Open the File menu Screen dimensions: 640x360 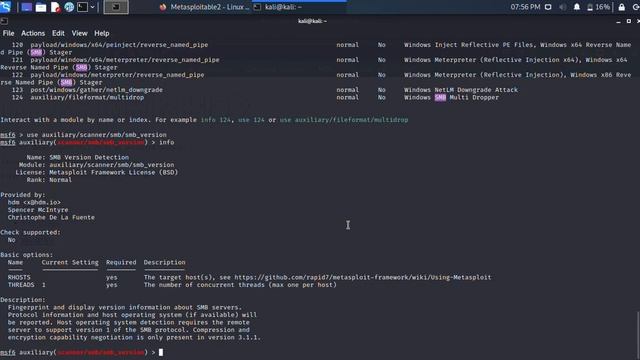coord(8,33)
